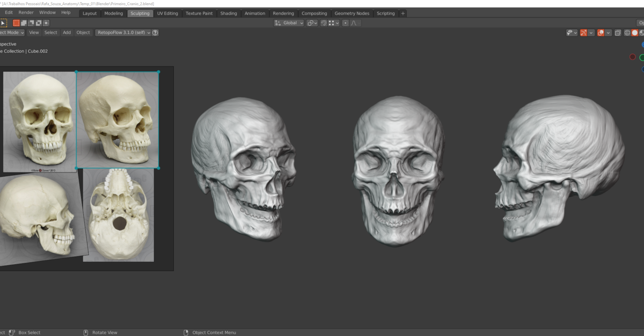Click the RetopoFlow help question mark button
The image size is (644, 336).
tap(154, 32)
